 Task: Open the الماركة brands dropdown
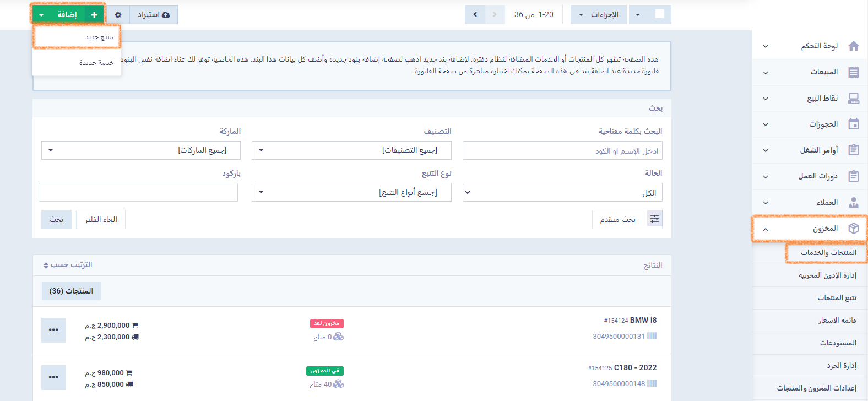(x=141, y=150)
